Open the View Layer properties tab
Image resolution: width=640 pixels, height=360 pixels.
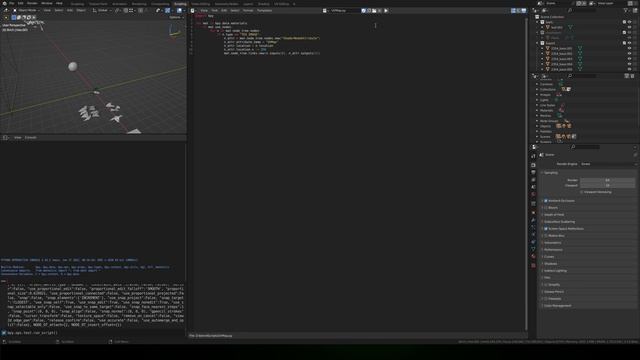click(x=533, y=180)
